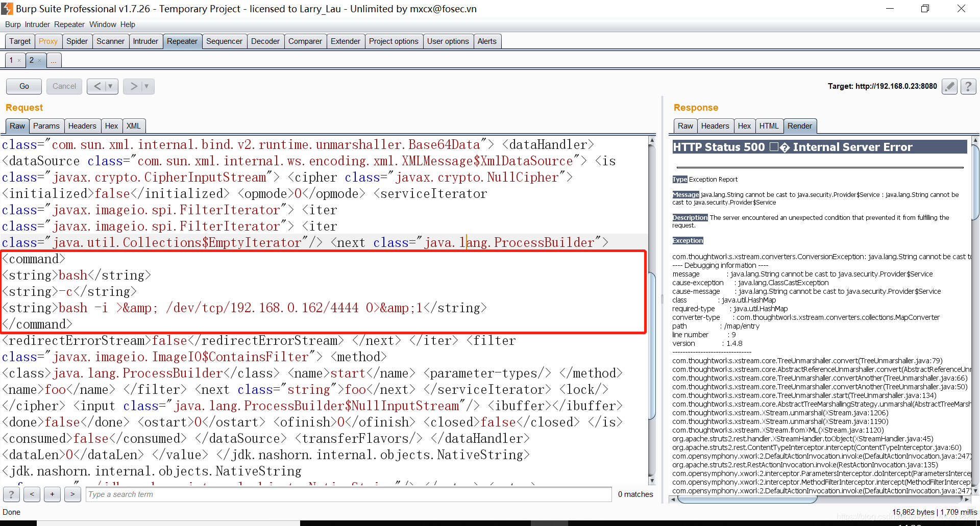Switch to the Proxy tab
The height and width of the screenshot is (526, 980).
tap(48, 41)
